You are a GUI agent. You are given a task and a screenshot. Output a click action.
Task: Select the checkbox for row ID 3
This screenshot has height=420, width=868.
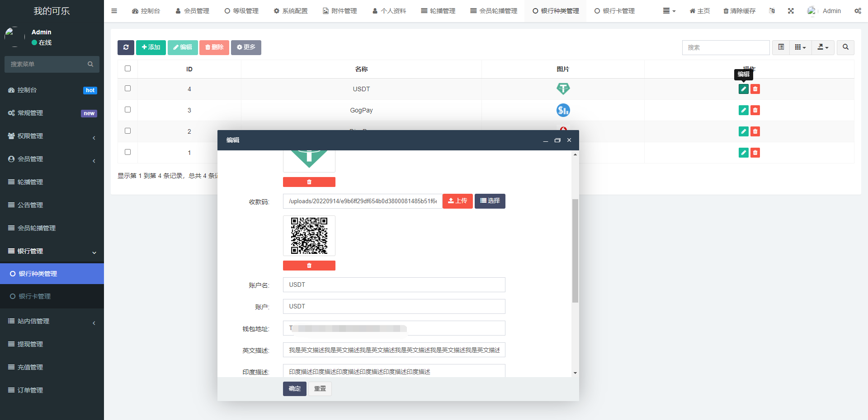coord(127,110)
